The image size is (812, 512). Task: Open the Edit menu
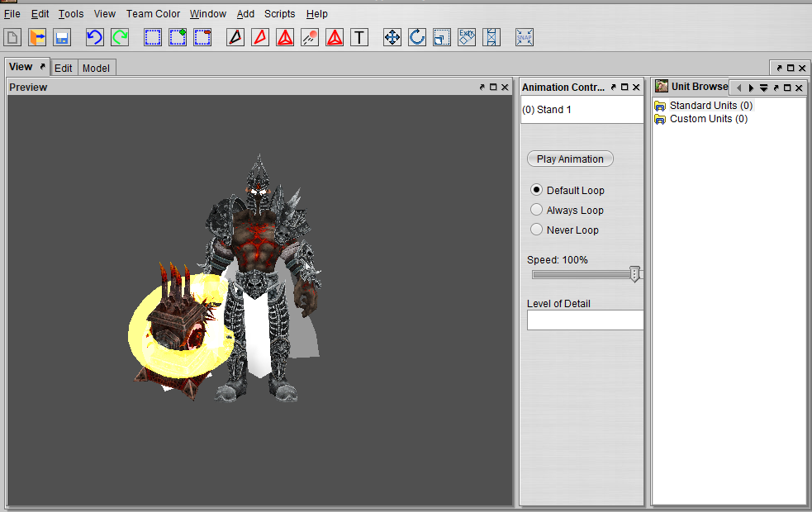(x=40, y=14)
